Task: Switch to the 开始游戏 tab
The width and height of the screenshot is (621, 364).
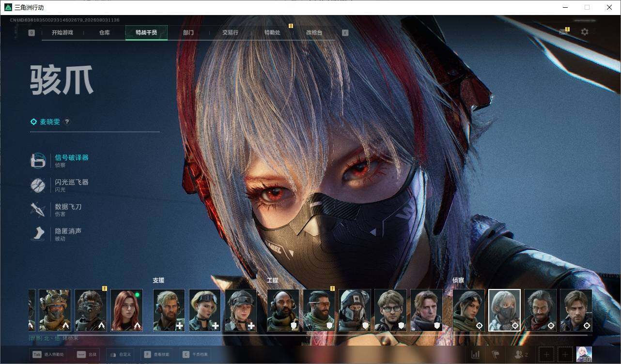Action: [62, 32]
